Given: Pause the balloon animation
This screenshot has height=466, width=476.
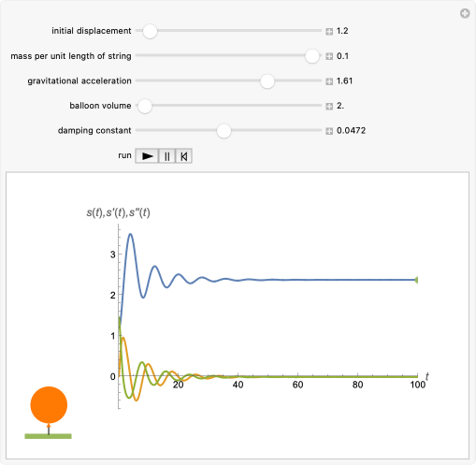Looking at the screenshot, I should [x=167, y=156].
